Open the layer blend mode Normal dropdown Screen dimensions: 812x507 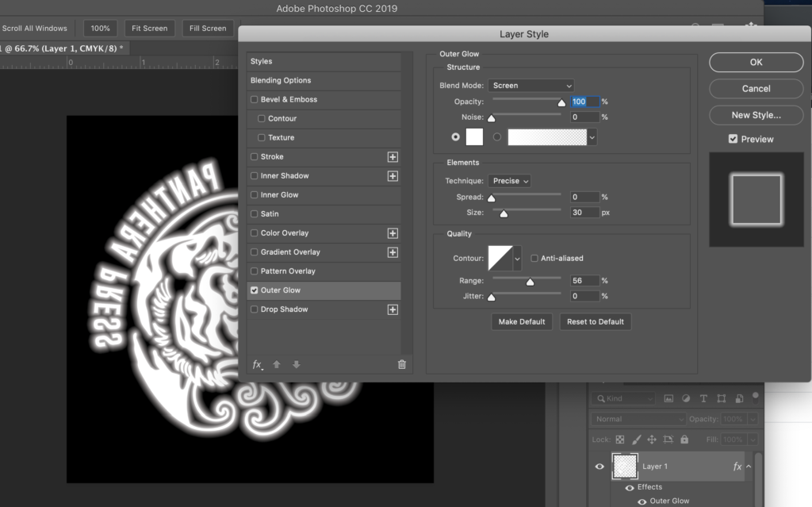[638, 419]
